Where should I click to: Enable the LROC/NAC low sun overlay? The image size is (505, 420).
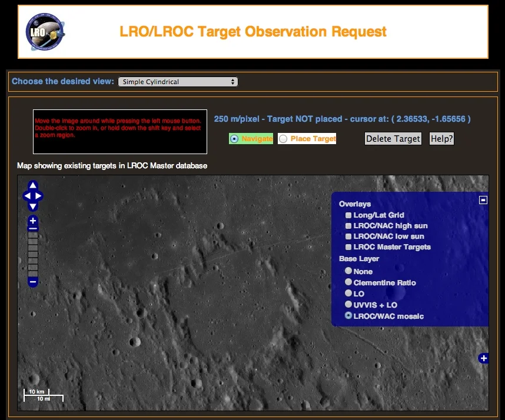(348, 236)
